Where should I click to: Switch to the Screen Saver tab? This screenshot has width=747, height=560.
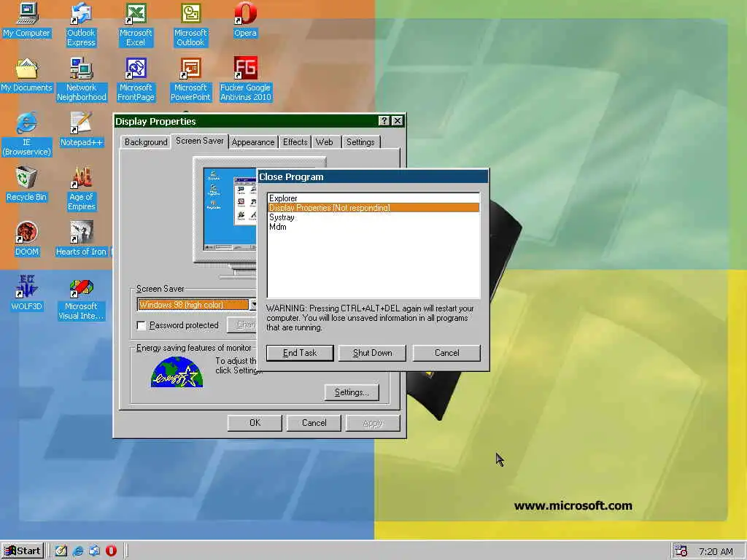pyautogui.click(x=200, y=141)
